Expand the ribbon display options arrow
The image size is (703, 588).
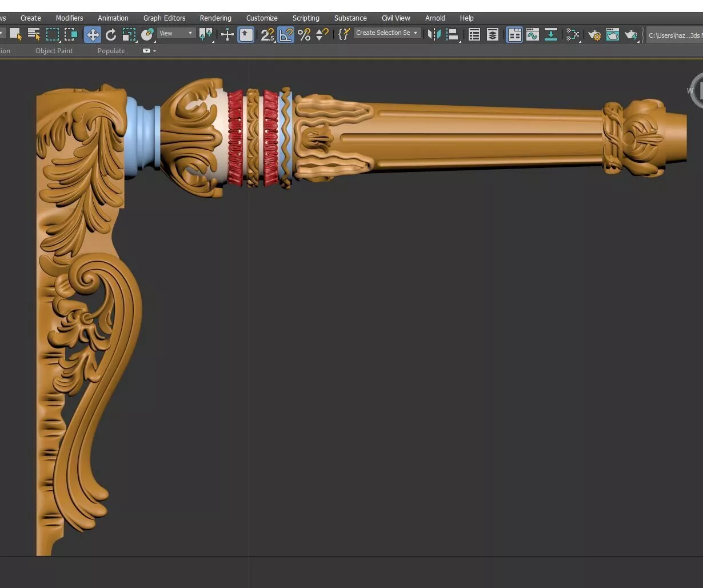click(154, 51)
